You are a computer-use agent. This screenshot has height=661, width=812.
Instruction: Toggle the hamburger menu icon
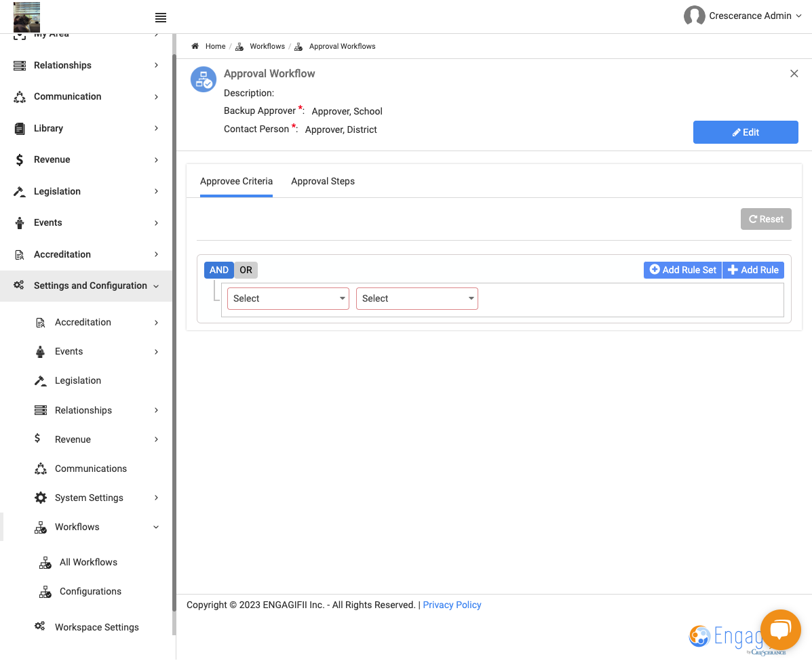pos(161,18)
